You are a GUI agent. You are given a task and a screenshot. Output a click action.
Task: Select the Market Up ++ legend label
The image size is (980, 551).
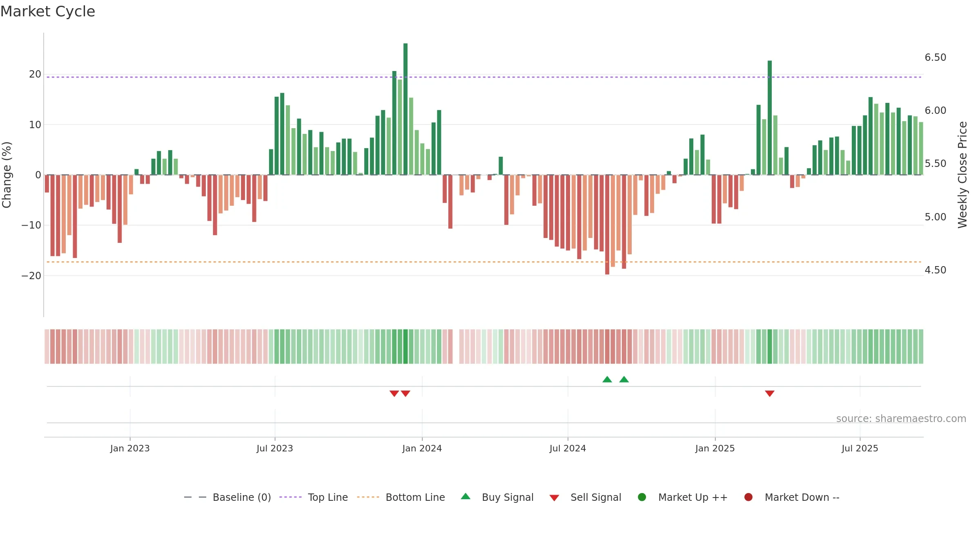[693, 497]
